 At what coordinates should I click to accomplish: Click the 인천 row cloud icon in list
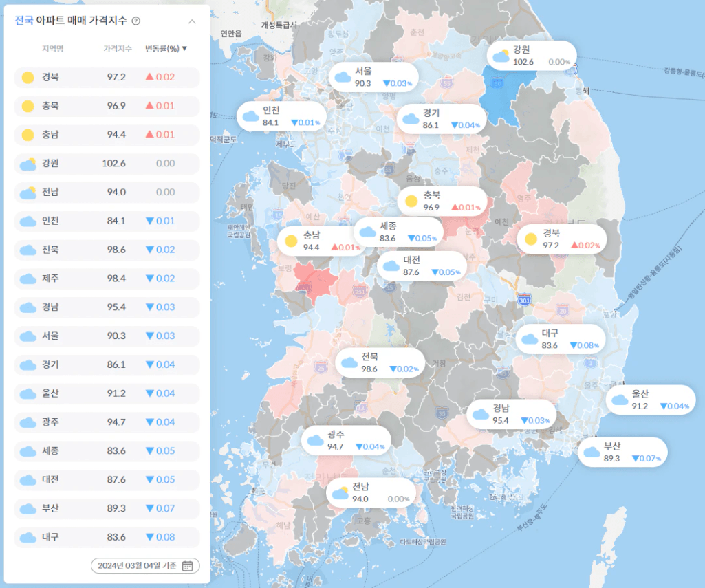coord(28,221)
